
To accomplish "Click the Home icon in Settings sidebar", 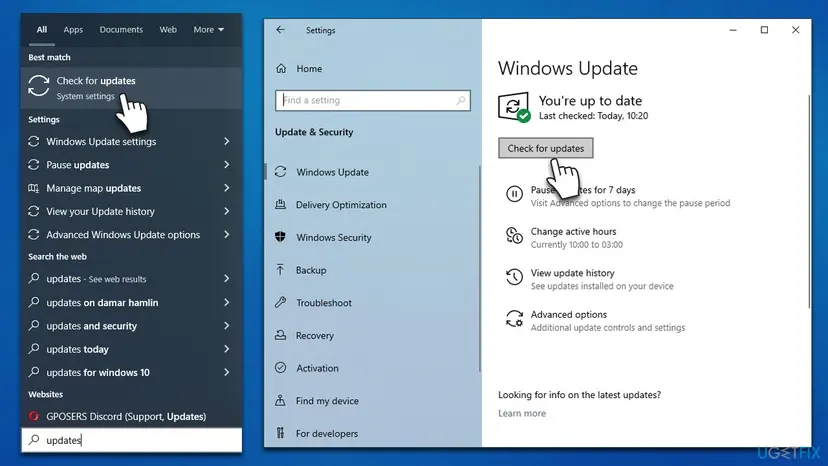I will point(281,69).
